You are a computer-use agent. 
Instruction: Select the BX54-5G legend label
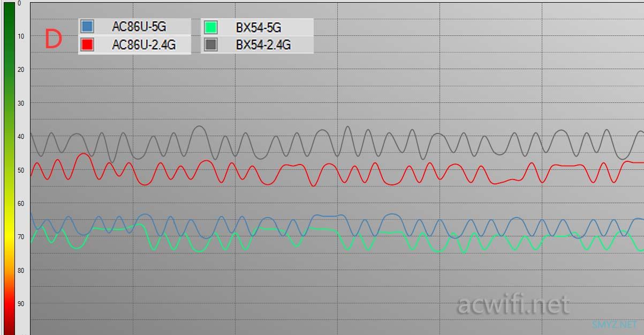(259, 27)
